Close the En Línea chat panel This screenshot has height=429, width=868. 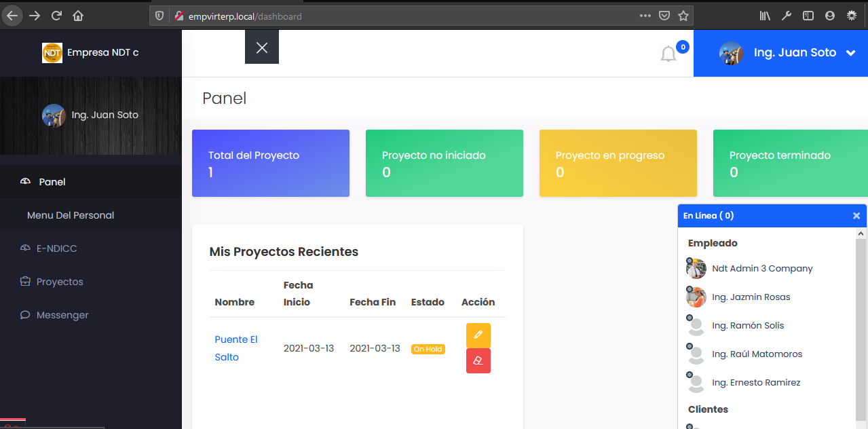856,216
